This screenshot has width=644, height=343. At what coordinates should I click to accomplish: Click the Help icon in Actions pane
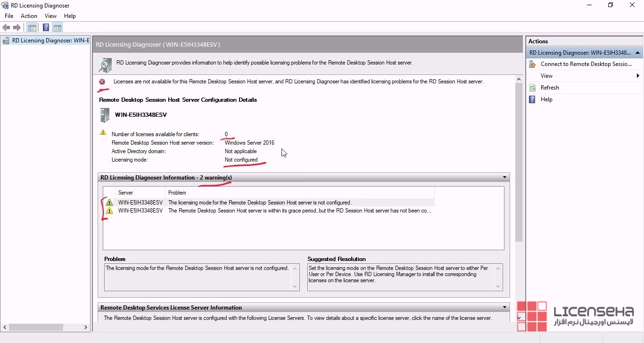coord(532,99)
